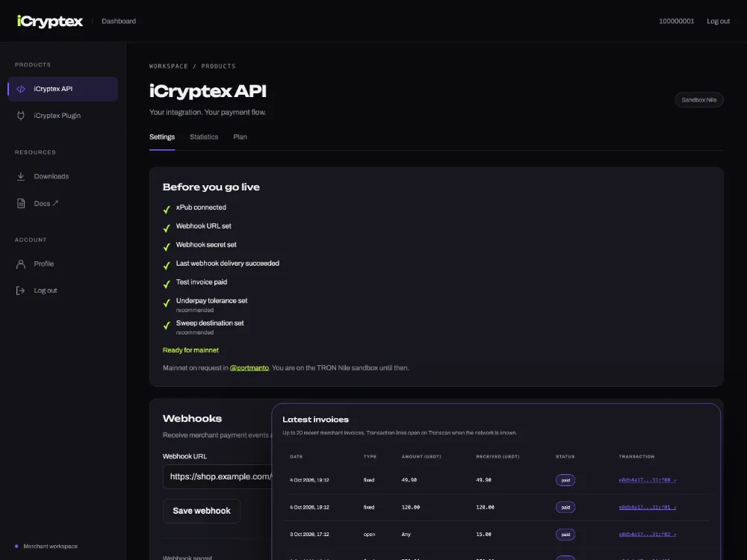Click the Docs document icon in sidebar
This screenshot has width=747, height=560.
tap(21, 203)
